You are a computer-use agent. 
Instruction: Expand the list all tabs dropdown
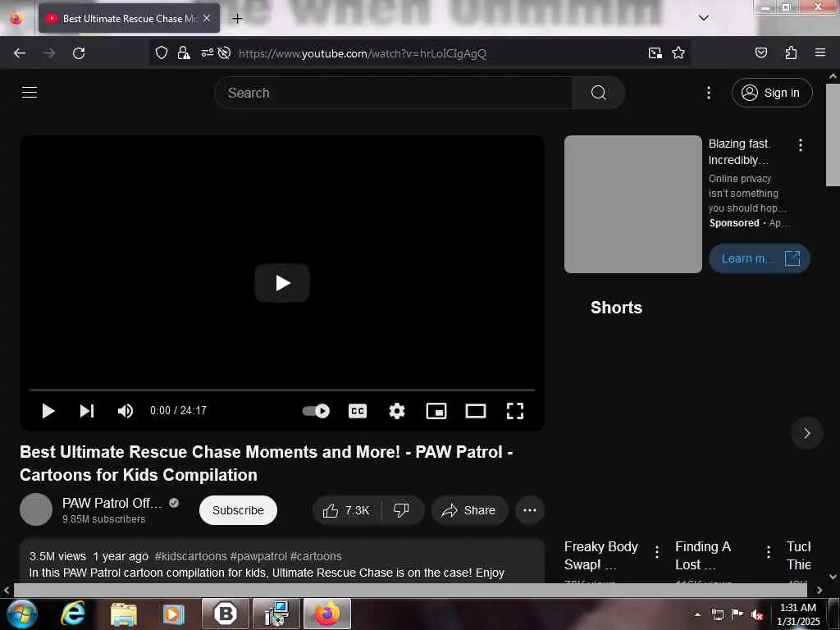tap(703, 18)
